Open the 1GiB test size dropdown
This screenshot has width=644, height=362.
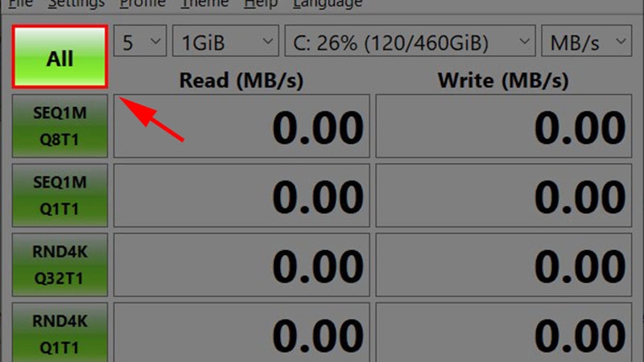click(225, 41)
